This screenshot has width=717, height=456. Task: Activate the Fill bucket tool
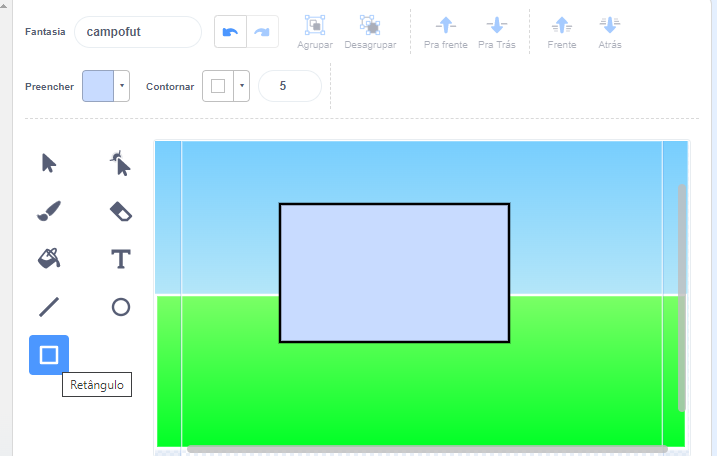tap(49, 259)
